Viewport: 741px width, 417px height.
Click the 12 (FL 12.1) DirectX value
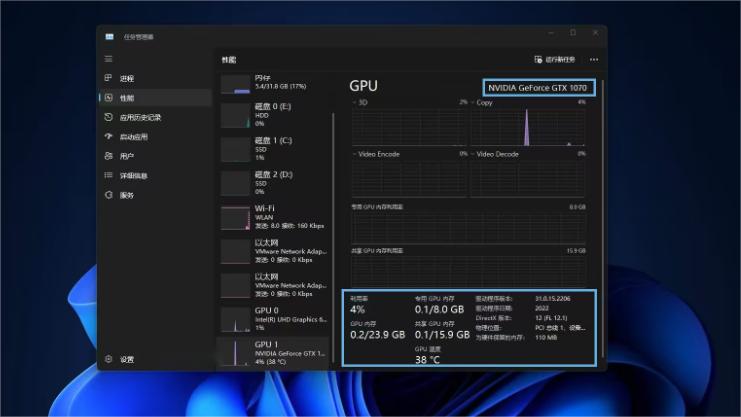click(x=551, y=318)
